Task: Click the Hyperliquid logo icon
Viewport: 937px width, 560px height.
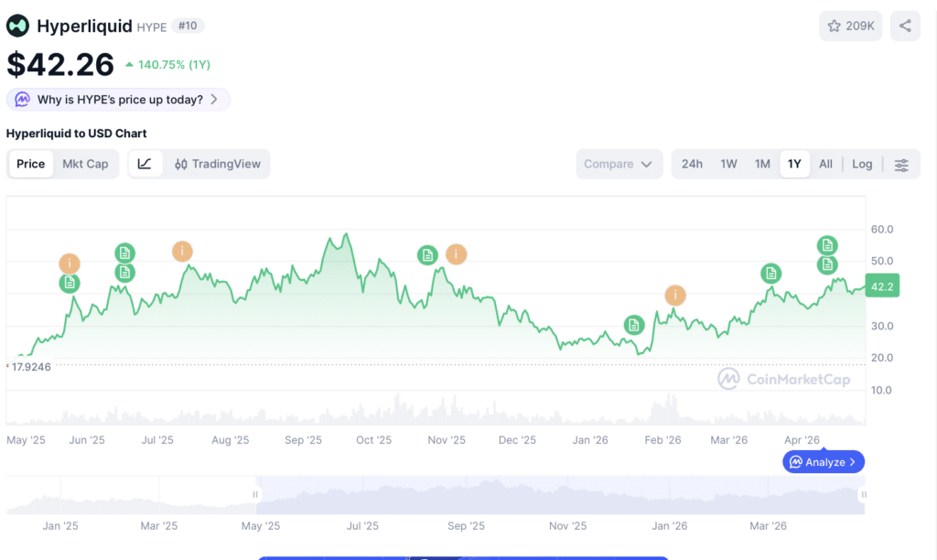Action: tap(17, 26)
